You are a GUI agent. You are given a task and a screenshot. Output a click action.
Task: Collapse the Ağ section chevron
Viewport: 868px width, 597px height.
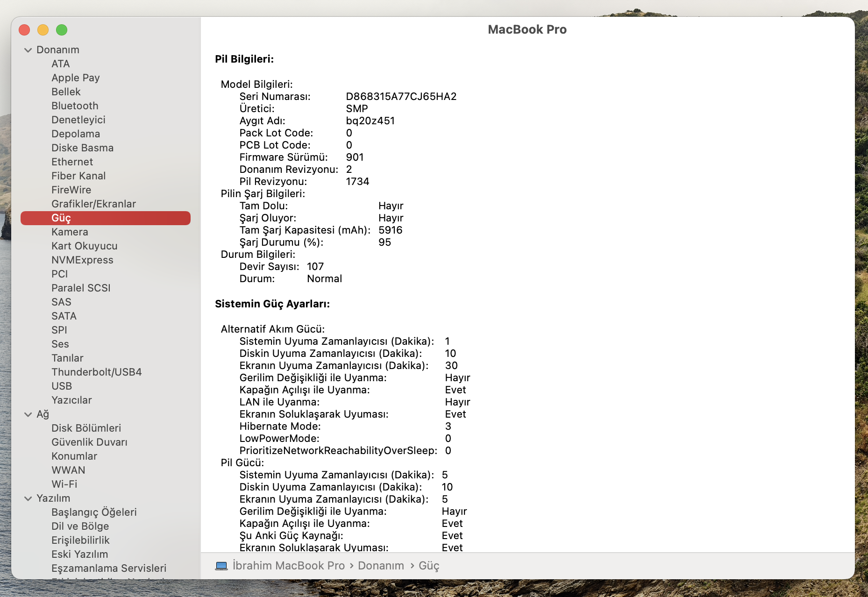[28, 414]
